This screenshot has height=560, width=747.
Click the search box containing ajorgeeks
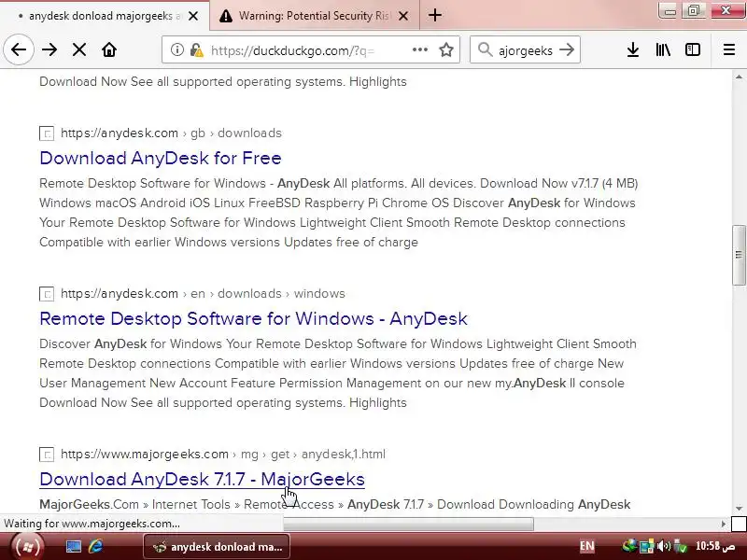tap(526, 50)
